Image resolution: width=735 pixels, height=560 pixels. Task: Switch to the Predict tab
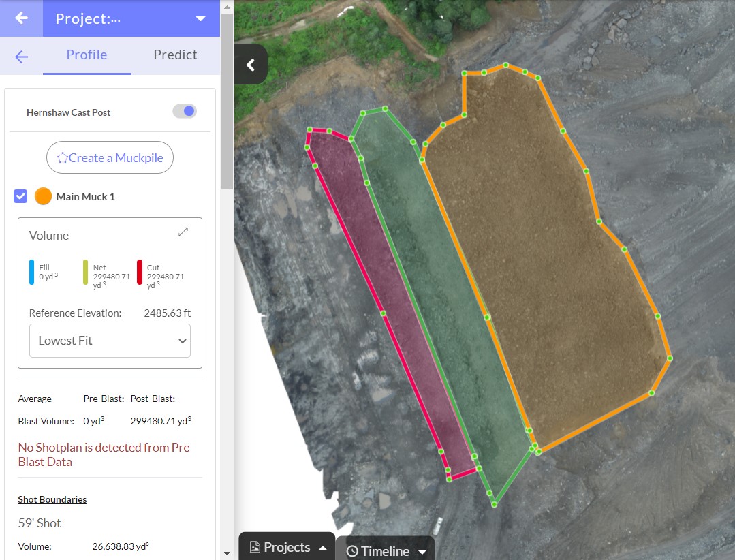(x=175, y=55)
